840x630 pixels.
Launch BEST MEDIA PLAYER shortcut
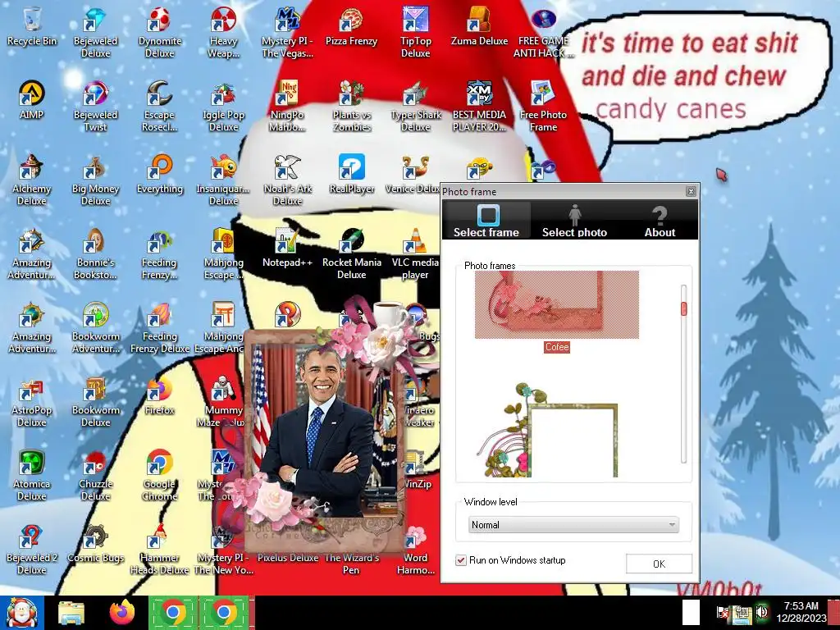pos(479,106)
